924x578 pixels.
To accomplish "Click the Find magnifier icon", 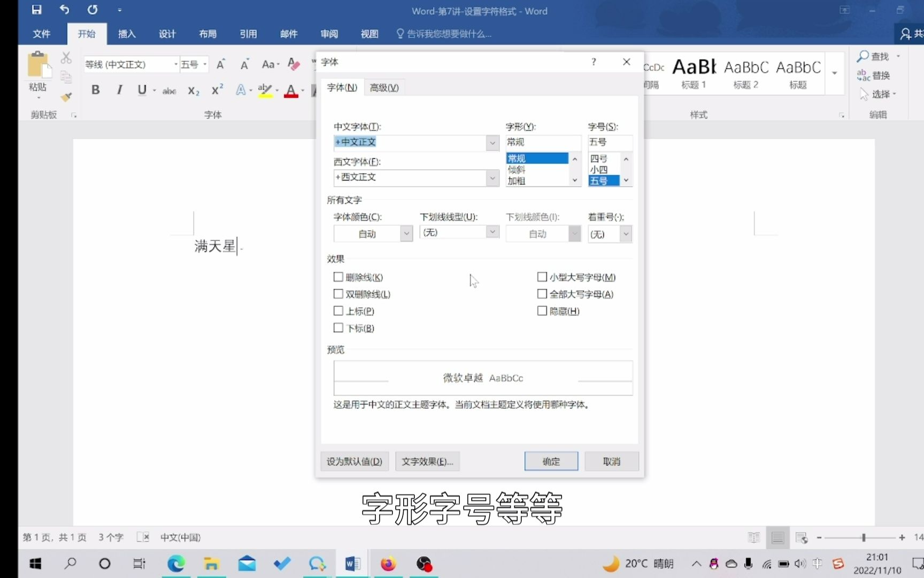I will point(863,56).
